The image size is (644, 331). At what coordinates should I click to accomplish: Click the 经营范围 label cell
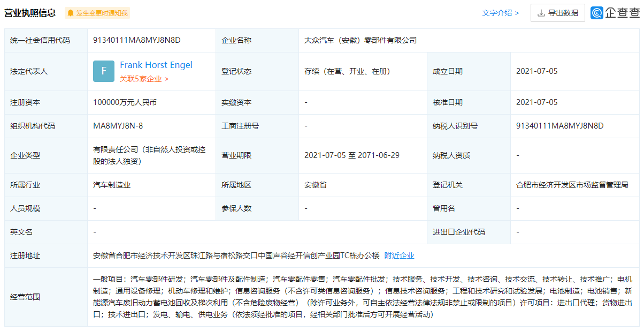click(46, 297)
